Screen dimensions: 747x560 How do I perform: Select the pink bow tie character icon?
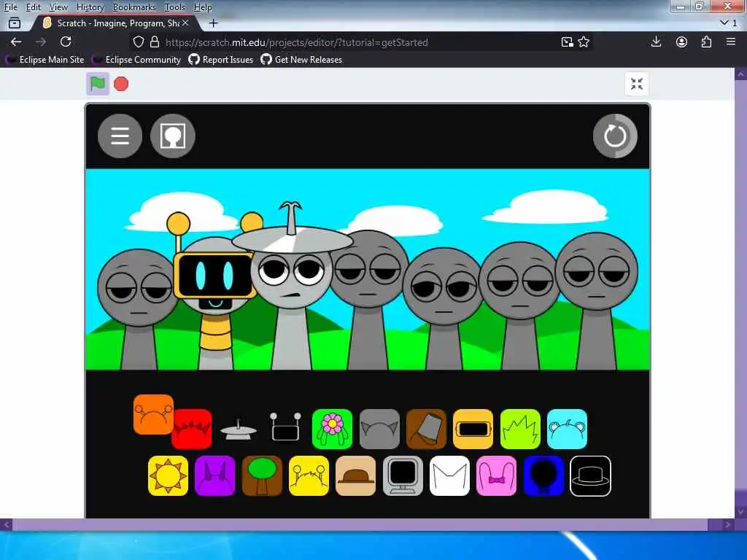(496, 475)
